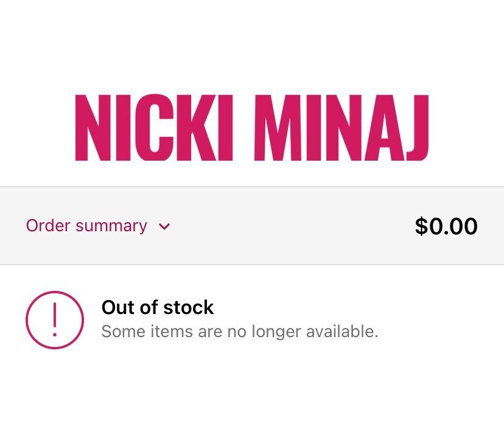Click the Order summary header row
The height and width of the screenshot is (426, 504).
[x=252, y=226]
